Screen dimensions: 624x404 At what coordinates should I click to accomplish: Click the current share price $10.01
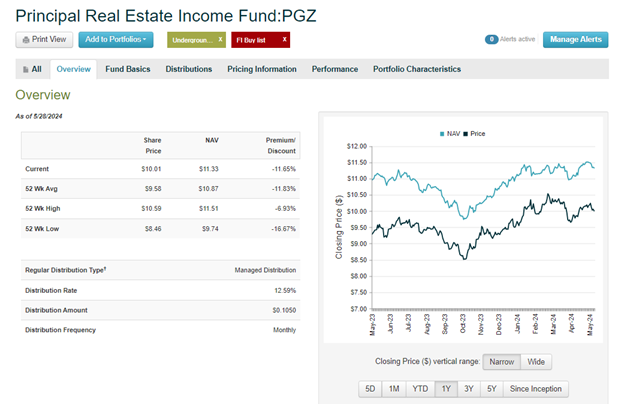151,169
